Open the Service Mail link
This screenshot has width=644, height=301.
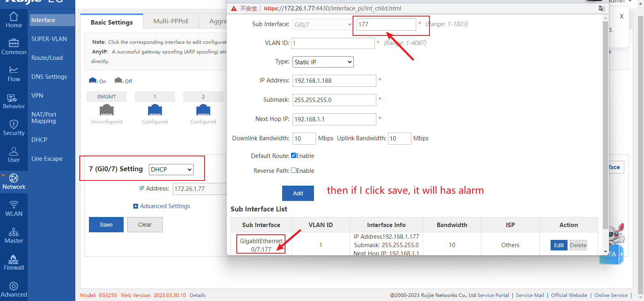pyautogui.click(x=530, y=295)
